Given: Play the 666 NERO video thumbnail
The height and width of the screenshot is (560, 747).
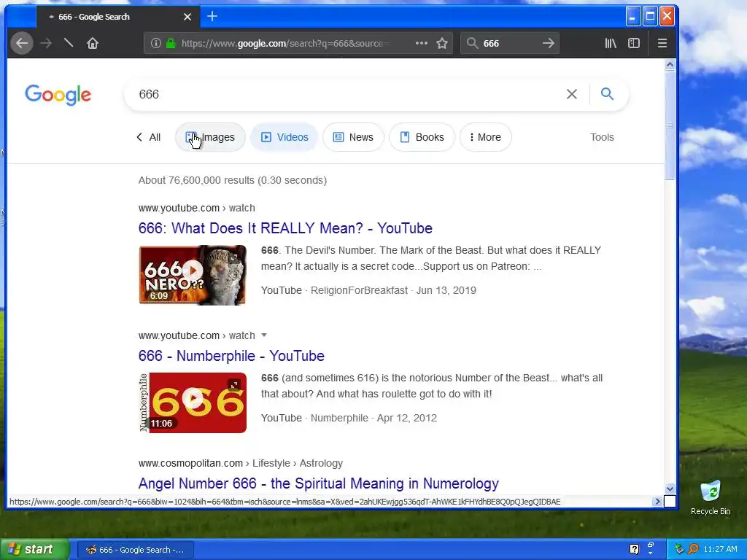Looking at the screenshot, I should click(x=193, y=275).
